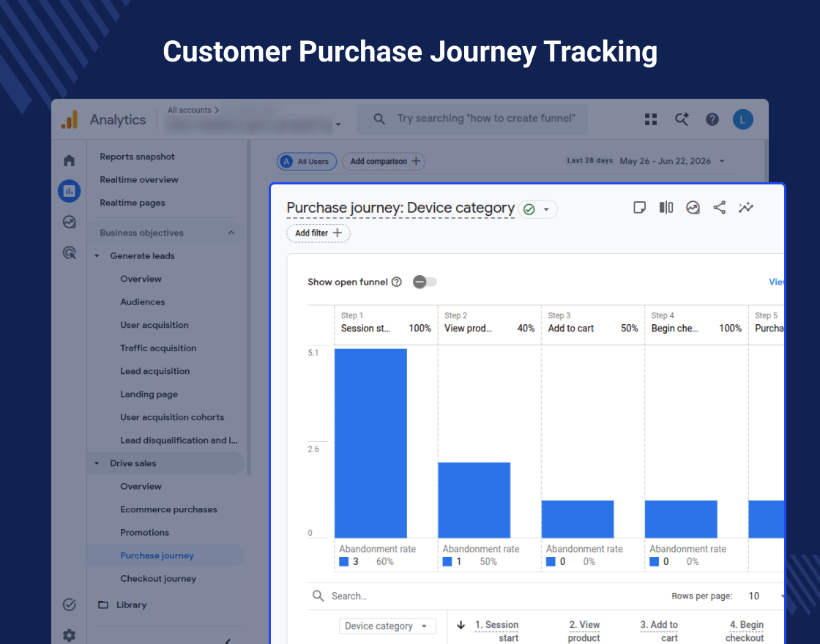This screenshot has width=820, height=644.
Task: Open the Device category dimension dropdown
Action: point(387,626)
